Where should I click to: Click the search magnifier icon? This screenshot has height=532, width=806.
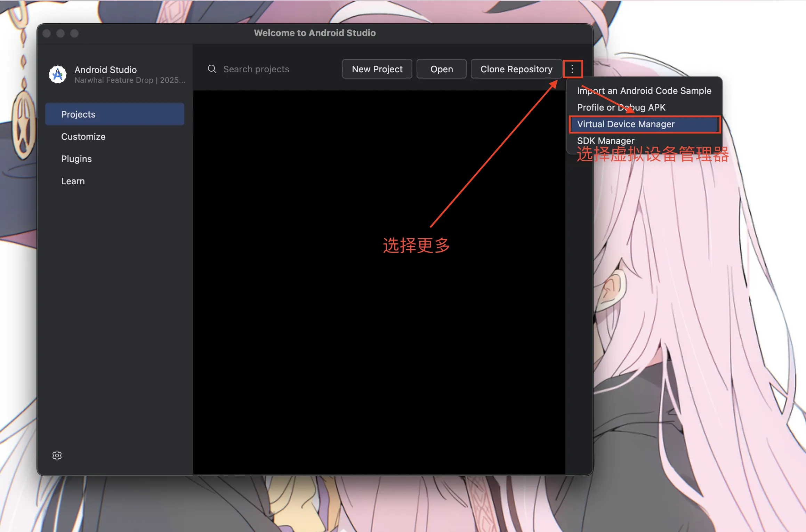tap(212, 69)
